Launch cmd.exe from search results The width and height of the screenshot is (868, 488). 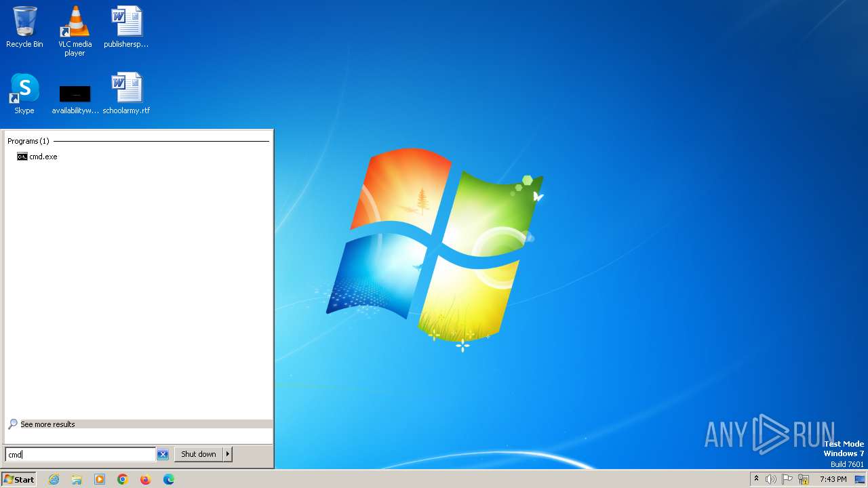[x=37, y=157]
